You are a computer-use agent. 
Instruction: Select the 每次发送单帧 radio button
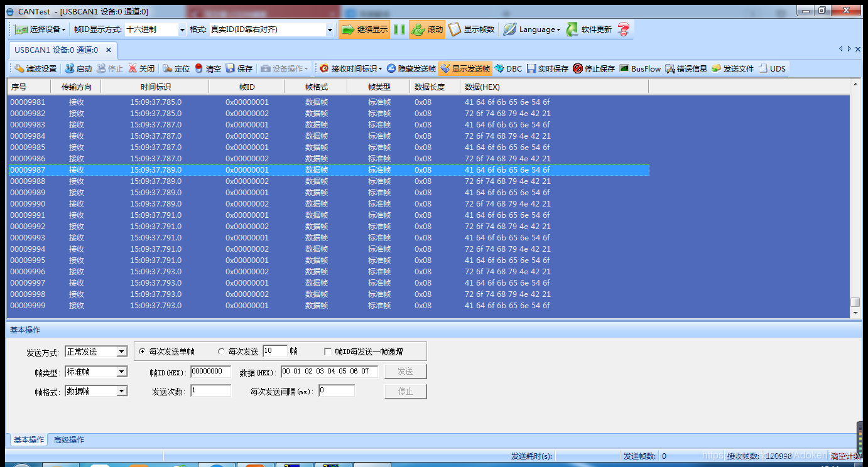click(x=143, y=352)
